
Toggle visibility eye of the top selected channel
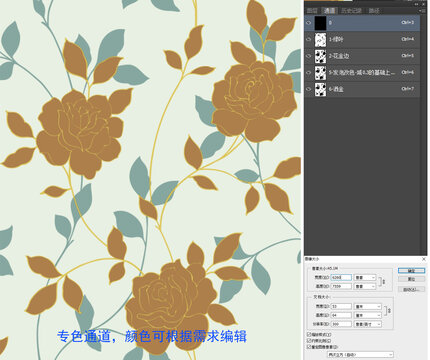pos(309,23)
